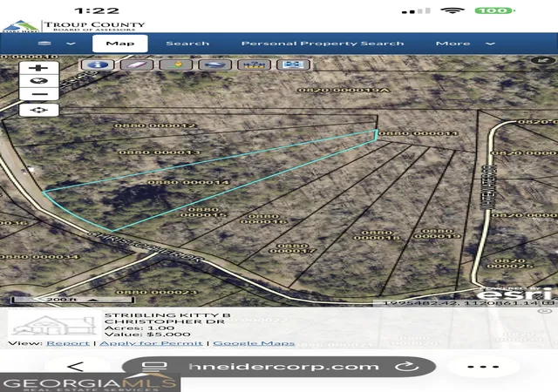Image resolution: width=558 pixels, height=392 pixels.
Task: Open the map layers stack icon
Action: point(44,44)
